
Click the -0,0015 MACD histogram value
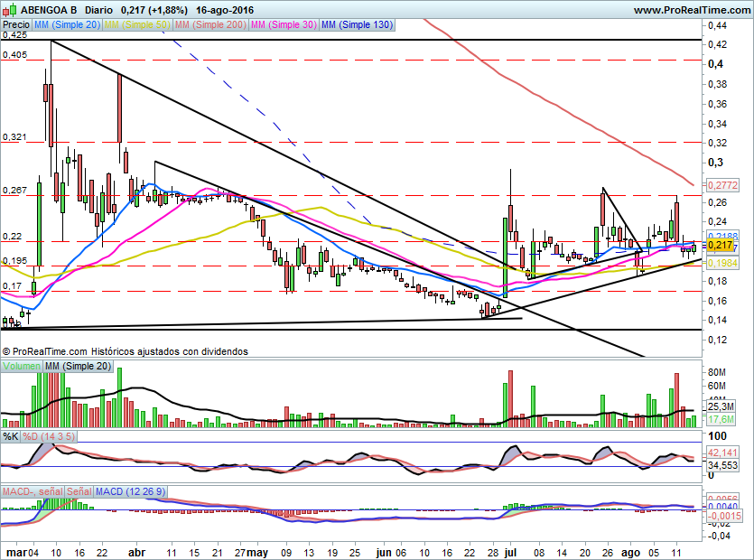(723, 515)
